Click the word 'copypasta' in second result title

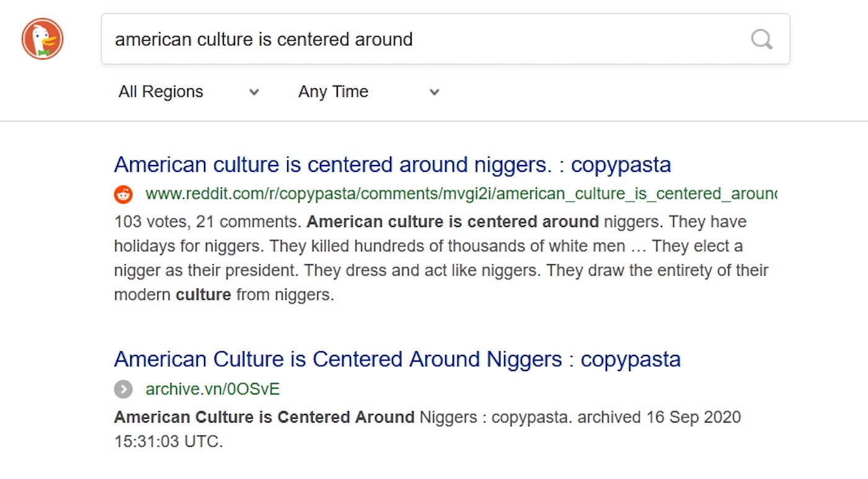[631, 359]
